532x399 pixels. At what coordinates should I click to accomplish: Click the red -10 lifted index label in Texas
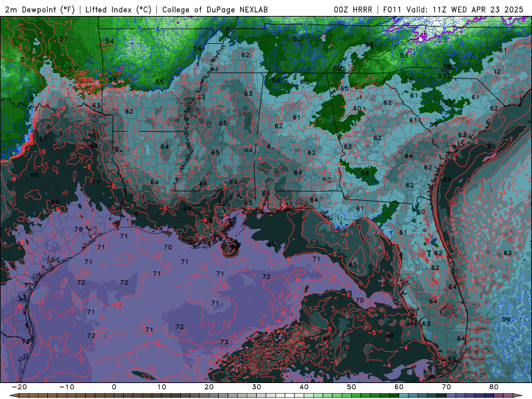(x=40, y=152)
